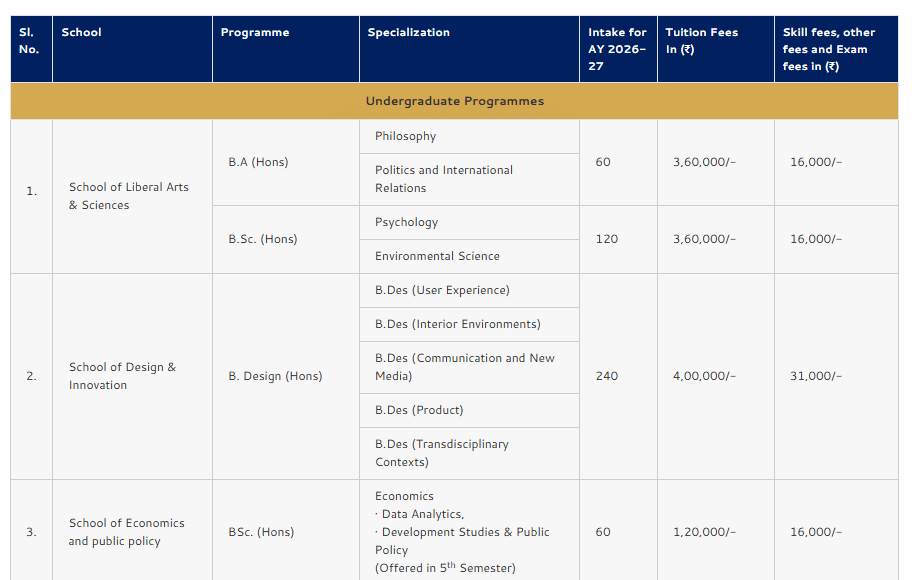Click School of Economics and public policy
The height and width of the screenshot is (580, 912).
(126, 532)
